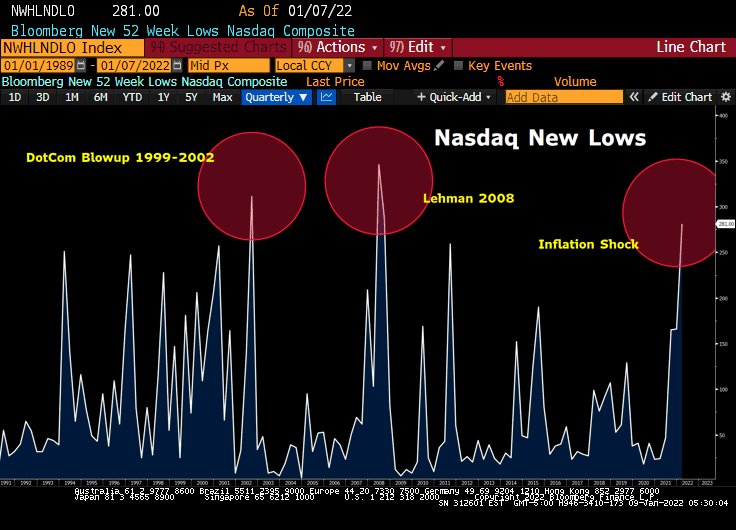Expand the Actions menu
Screen dimensions: 736x530
pyautogui.click(x=337, y=47)
